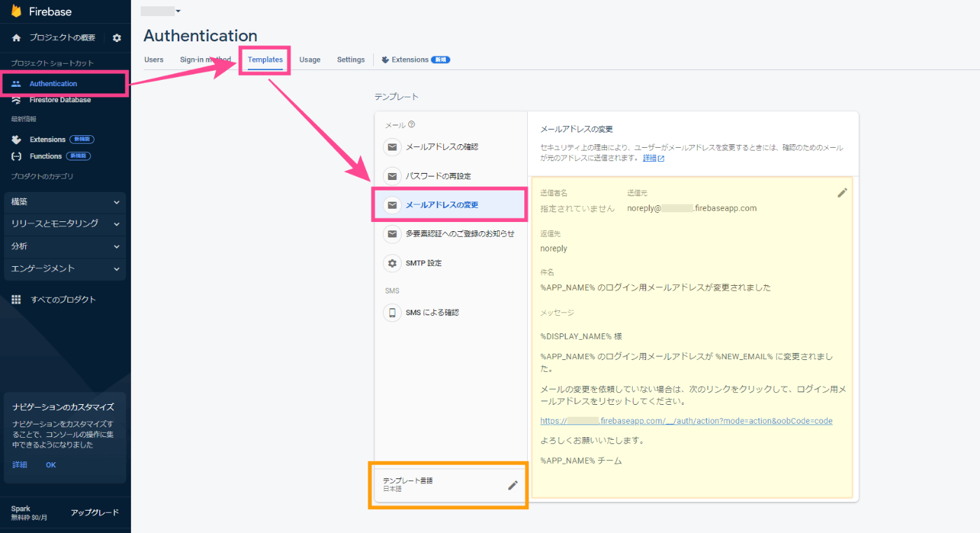
Task: Click the よろしくお願いいたします。 line
Action: [x=592, y=441]
